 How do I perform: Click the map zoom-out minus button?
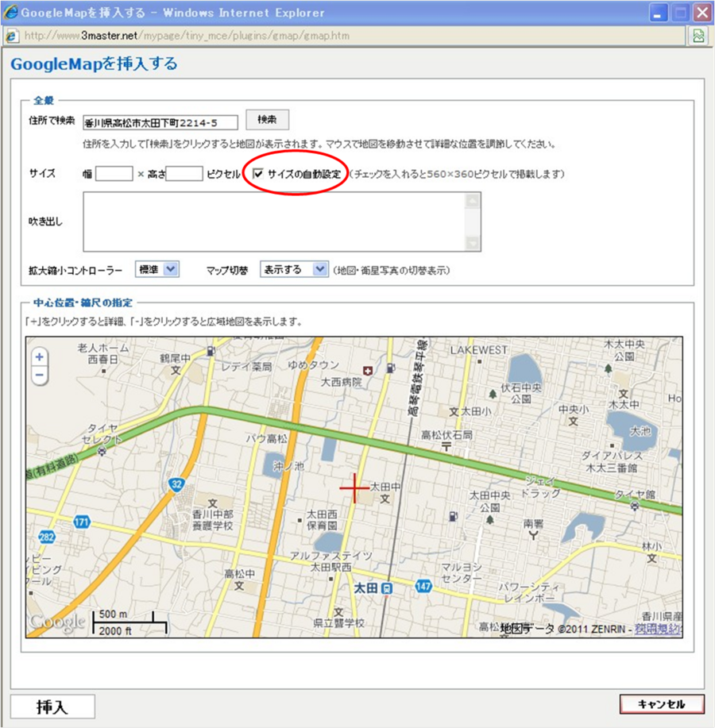pos(40,376)
